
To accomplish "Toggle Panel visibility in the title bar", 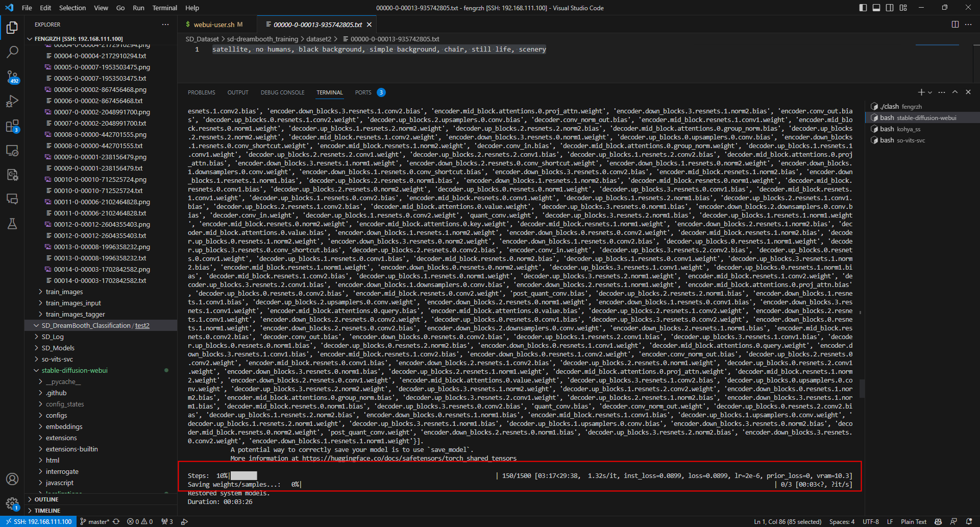I will click(876, 7).
